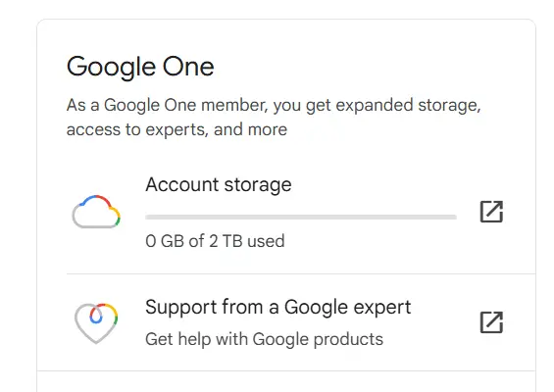Click Get help with Google products subtitle
Image resolution: width=554 pixels, height=392 pixels.
[265, 339]
